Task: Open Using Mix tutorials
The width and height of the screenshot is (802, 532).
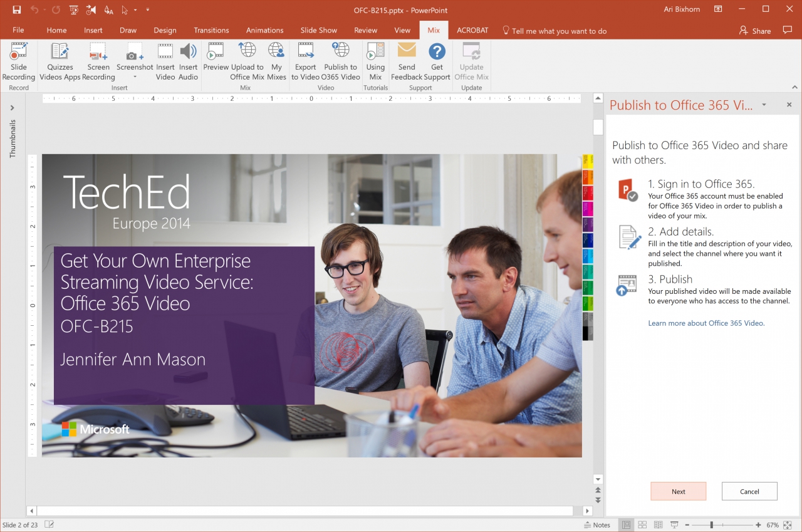Action: point(375,62)
